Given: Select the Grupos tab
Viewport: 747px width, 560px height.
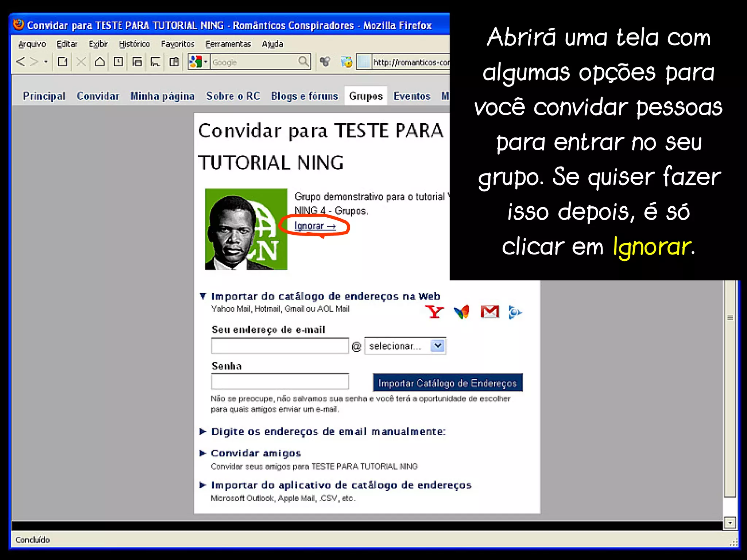Looking at the screenshot, I should 366,96.
